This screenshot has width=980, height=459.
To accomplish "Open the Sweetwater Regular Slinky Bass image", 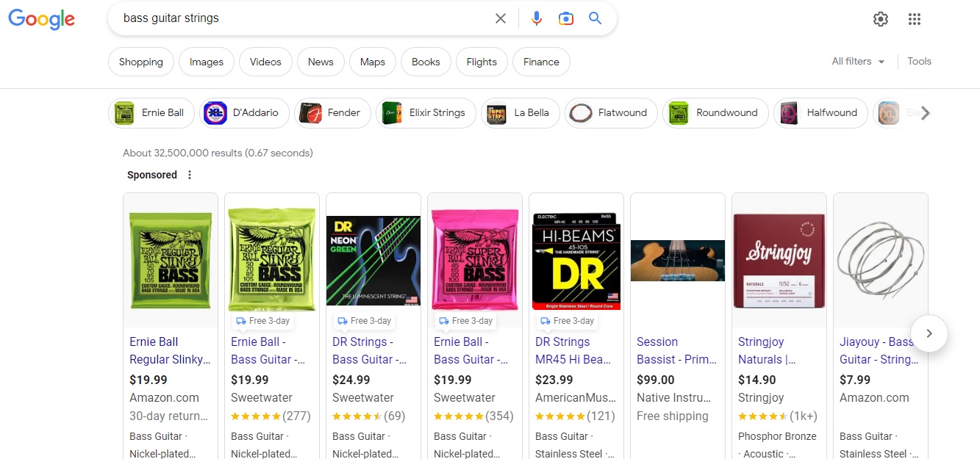I will pyautogui.click(x=272, y=260).
